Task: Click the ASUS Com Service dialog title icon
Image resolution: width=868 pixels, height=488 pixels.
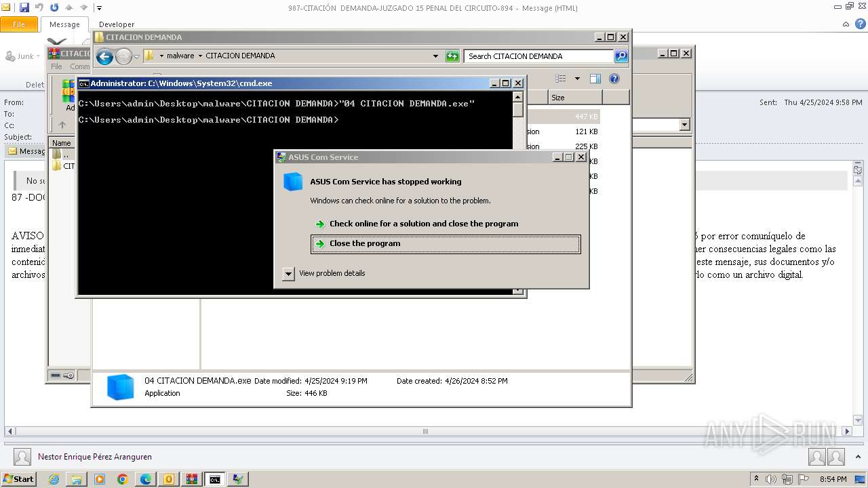Action: [281, 157]
